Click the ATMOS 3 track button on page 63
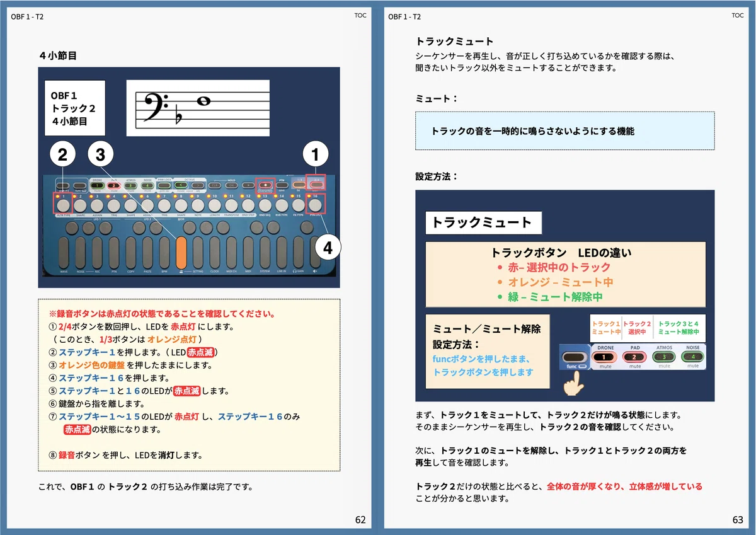This screenshot has height=535, width=756. click(x=663, y=357)
